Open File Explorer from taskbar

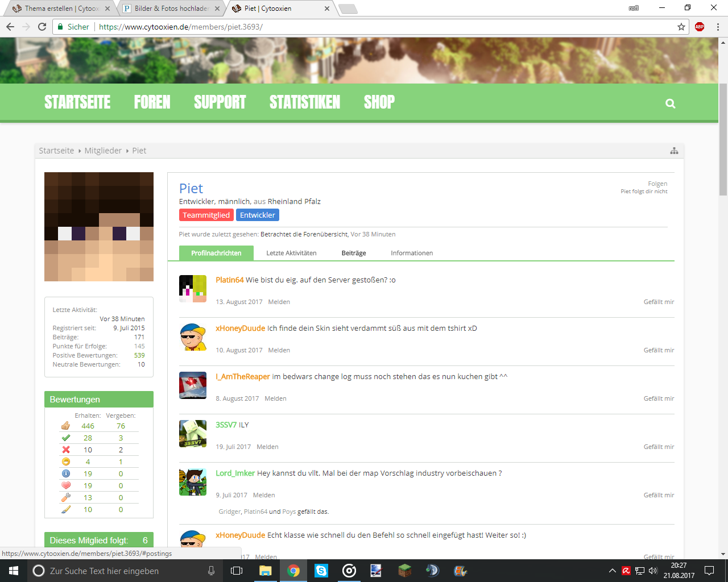tap(266, 571)
